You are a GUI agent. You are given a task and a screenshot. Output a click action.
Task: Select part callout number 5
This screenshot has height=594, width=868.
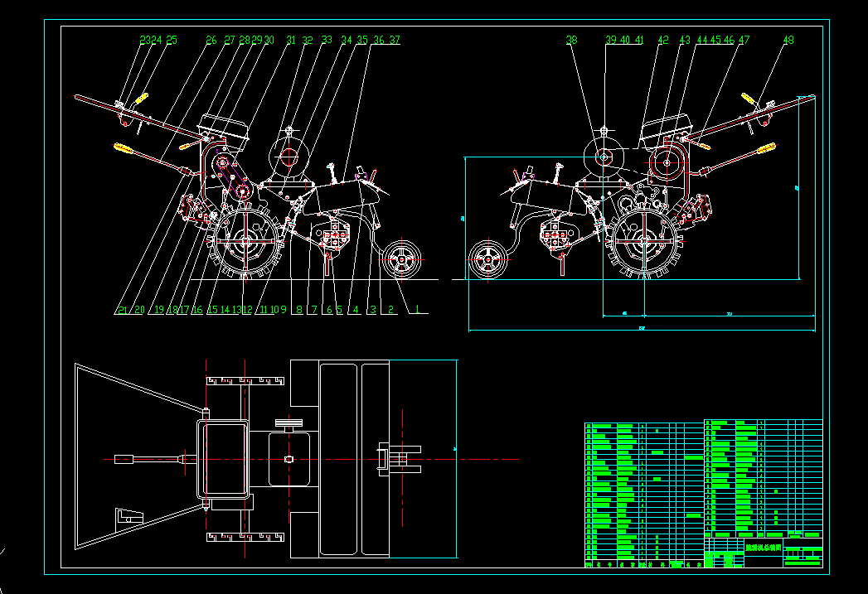339,310
